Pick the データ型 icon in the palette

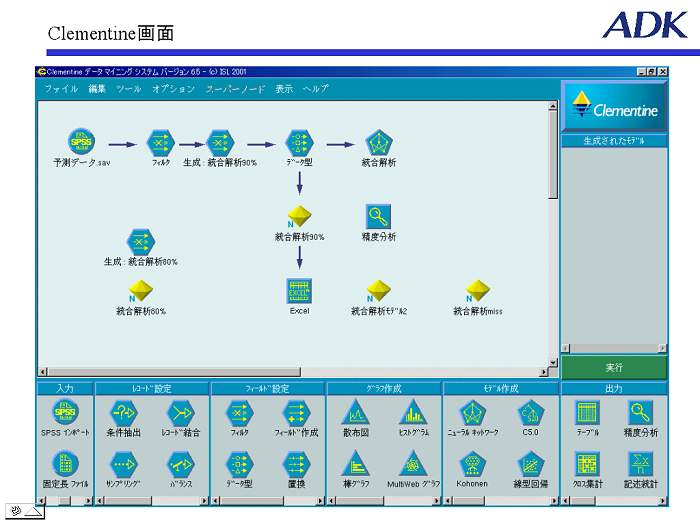pos(240,465)
